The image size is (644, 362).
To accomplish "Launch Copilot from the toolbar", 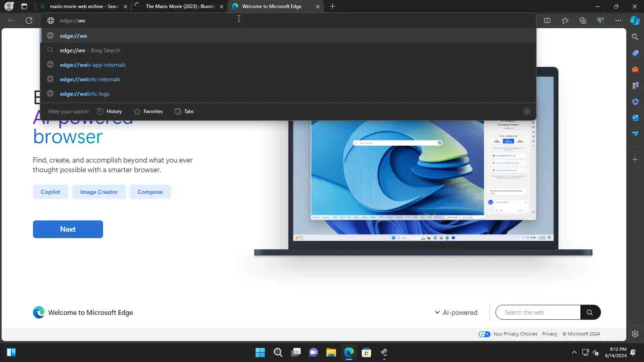I will tap(635, 21).
